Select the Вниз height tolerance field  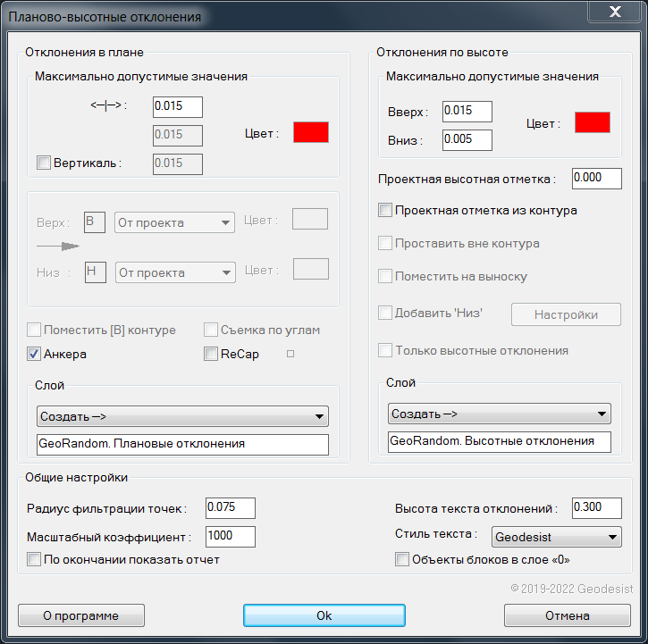[x=467, y=139]
